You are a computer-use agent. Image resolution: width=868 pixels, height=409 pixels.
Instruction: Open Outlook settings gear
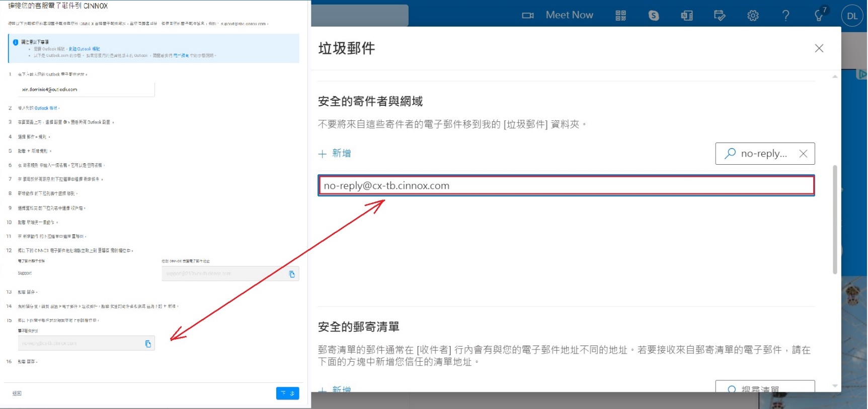[753, 16]
